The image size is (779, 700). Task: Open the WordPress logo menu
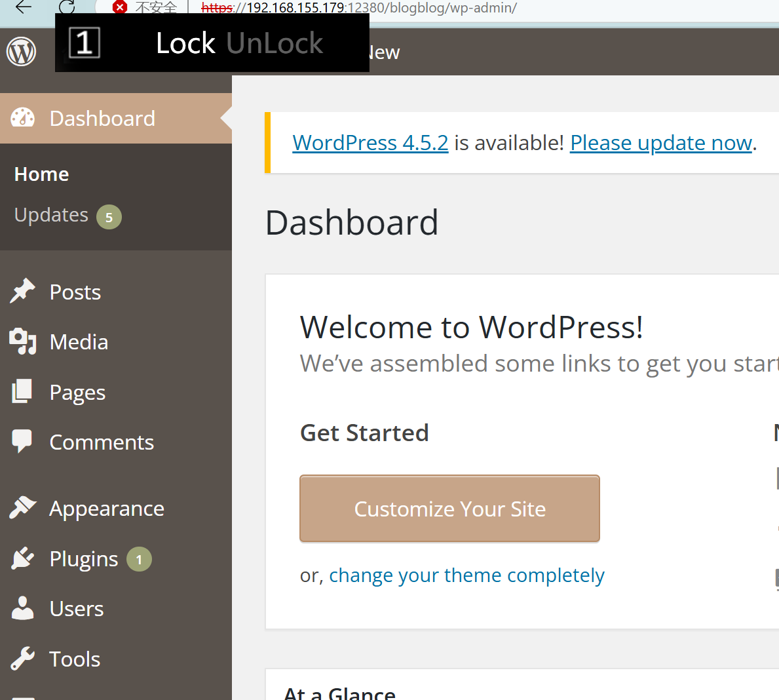(x=22, y=51)
